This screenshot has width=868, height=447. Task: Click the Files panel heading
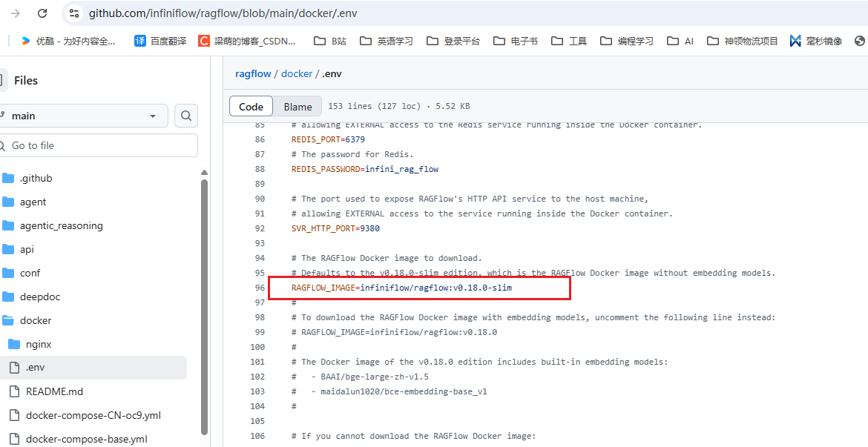pos(25,81)
